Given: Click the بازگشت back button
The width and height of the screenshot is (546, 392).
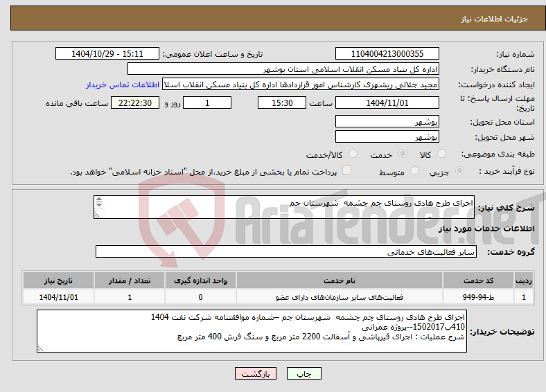Looking at the screenshot, I should tap(256, 373).
